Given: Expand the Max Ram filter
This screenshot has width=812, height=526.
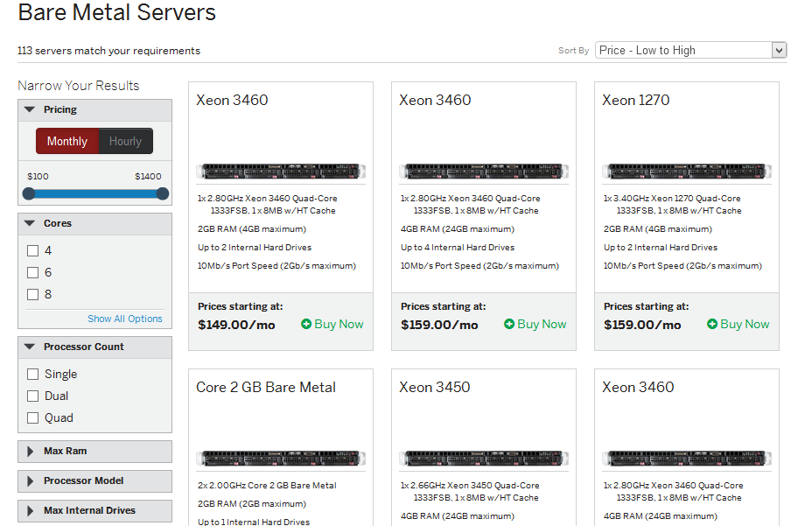Looking at the screenshot, I should coord(94,452).
